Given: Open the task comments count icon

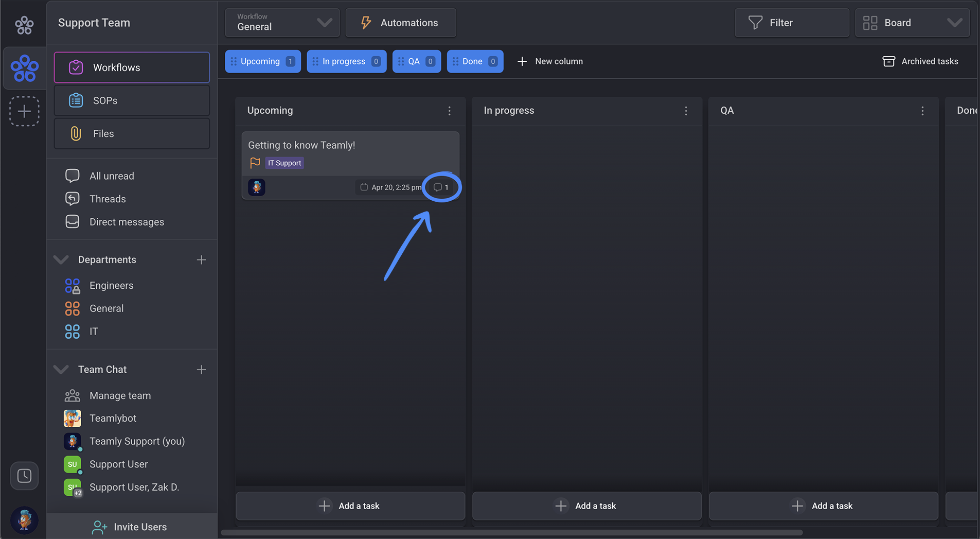Looking at the screenshot, I should pyautogui.click(x=441, y=187).
